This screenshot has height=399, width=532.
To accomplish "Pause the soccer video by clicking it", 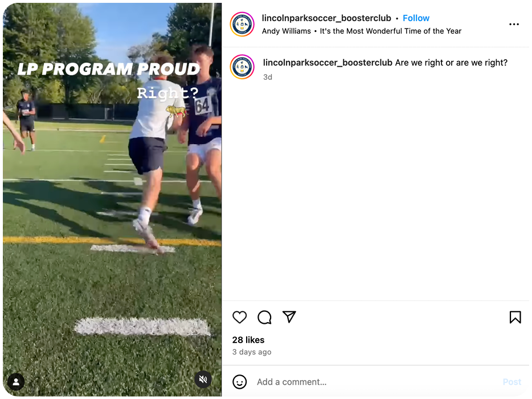I will point(112,199).
